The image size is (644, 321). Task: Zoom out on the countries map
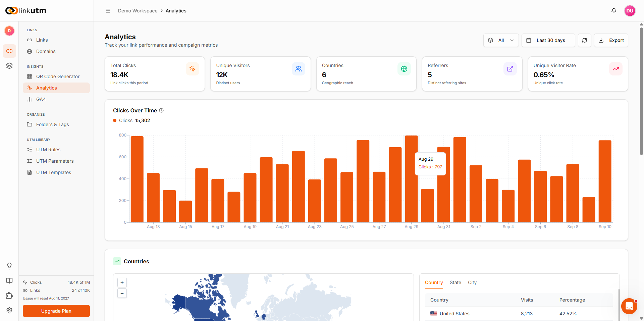[x=122, y=293]
